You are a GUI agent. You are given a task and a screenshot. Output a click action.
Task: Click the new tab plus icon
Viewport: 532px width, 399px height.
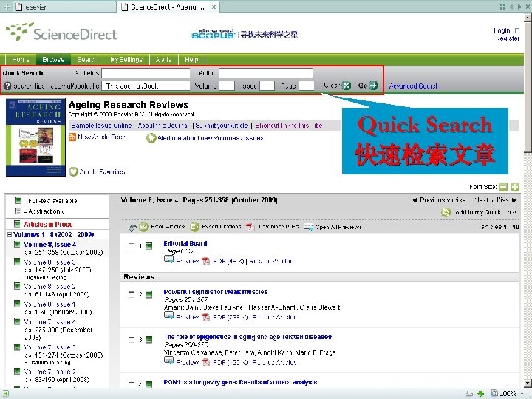(6, 7)
